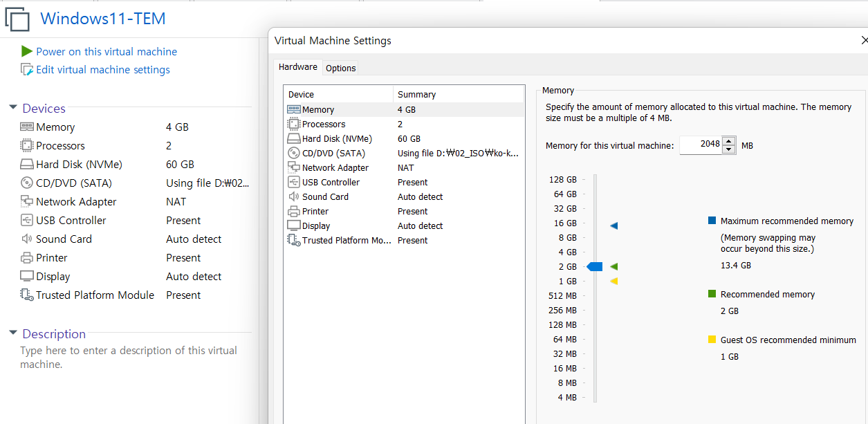Select CD/DVD (SATA) icon in settings list
The height and width of the screenshot is (424, 868).
pyautogui.click(x=294, y=153)
